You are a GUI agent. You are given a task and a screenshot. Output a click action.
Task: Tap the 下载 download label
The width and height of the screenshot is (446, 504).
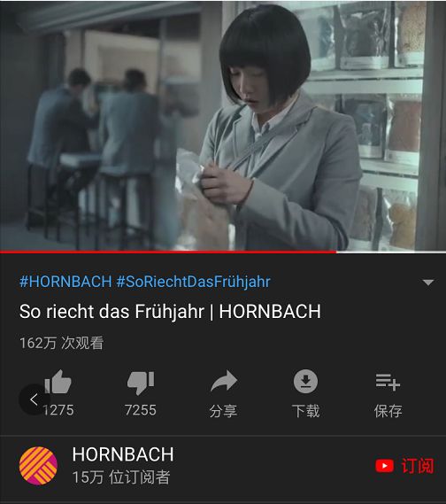[x=305, y=411]
